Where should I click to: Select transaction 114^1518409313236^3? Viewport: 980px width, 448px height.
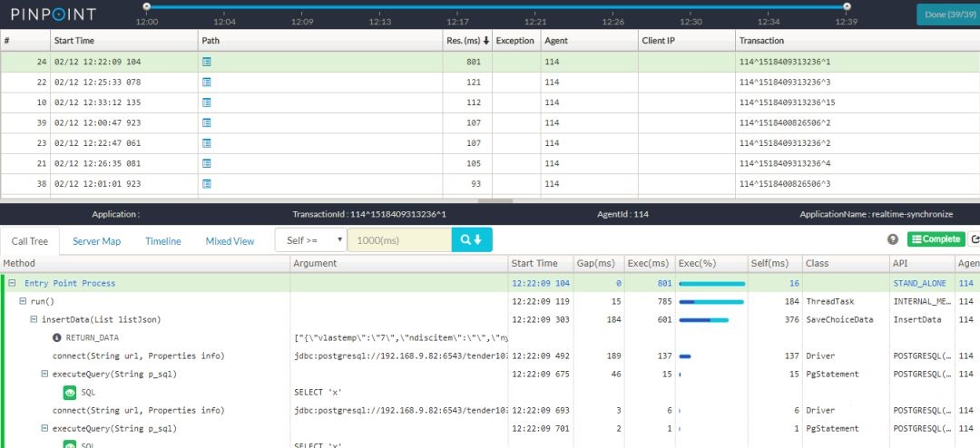coord(784,83)
